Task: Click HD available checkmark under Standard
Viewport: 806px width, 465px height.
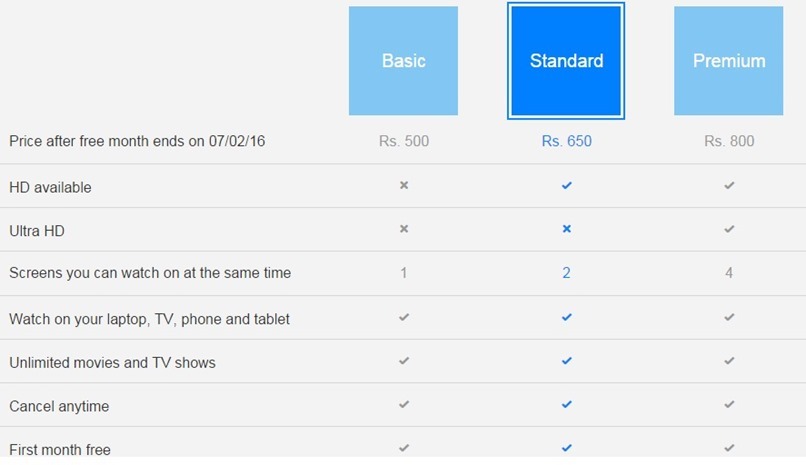Action: pyautogui.click(x=566, y=185)
